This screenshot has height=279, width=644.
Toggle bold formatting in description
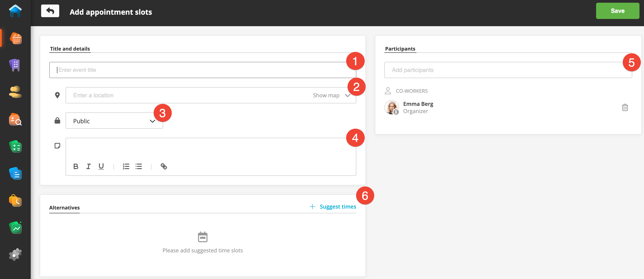pyautogui.click(x=76, y=166)
